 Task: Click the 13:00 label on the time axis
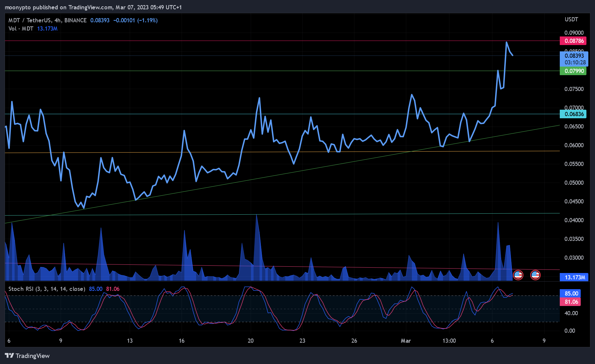449,341
